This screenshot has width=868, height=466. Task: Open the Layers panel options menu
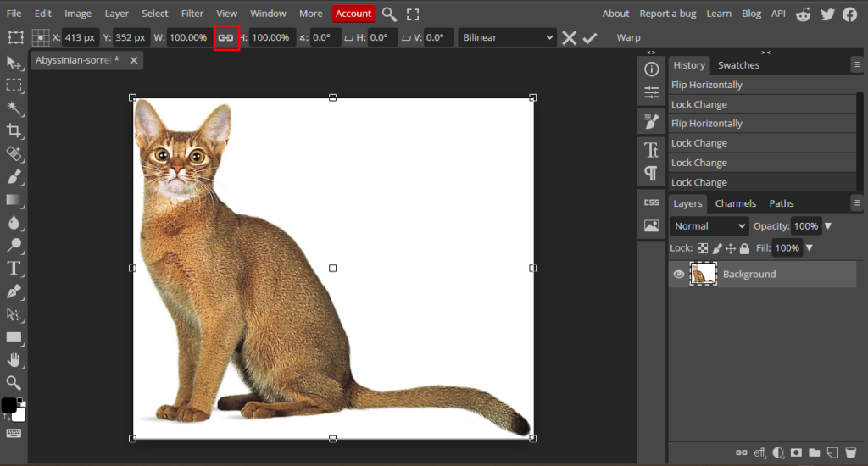coord(857,203)
